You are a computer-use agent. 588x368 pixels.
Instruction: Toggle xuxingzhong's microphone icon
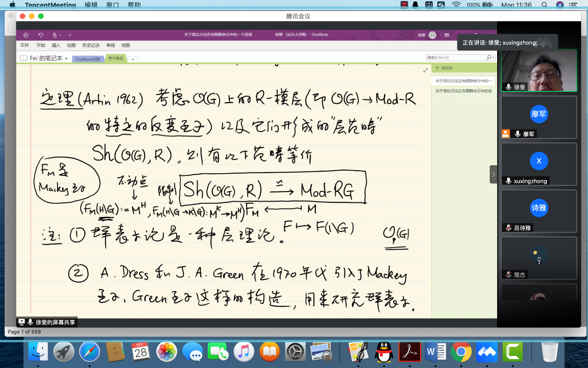(x=509, y=181)
